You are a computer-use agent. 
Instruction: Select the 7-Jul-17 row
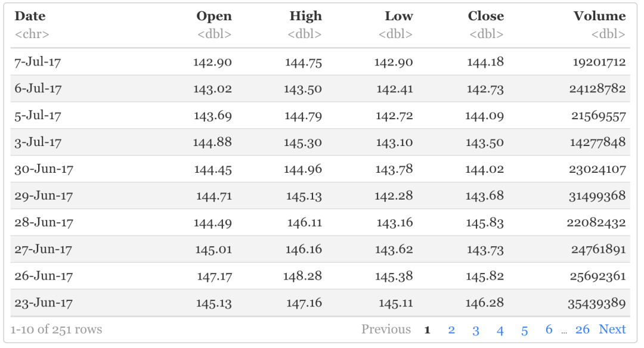(320, 62)
